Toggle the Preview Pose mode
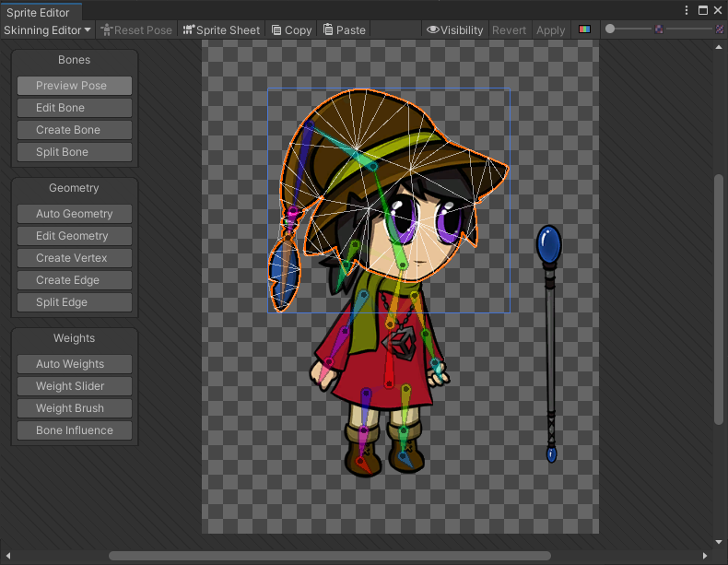The height and width of the screenshot is (565, 728). 74,86
